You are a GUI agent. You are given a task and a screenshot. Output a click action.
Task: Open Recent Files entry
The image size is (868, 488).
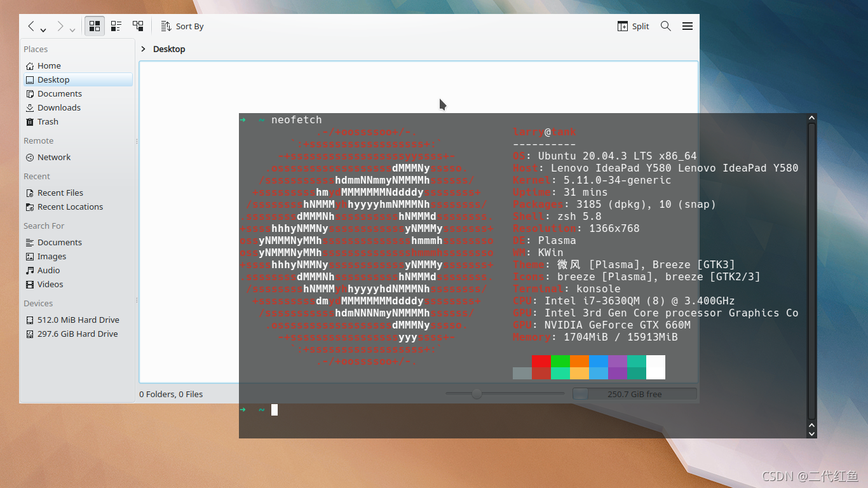(78, 193)
